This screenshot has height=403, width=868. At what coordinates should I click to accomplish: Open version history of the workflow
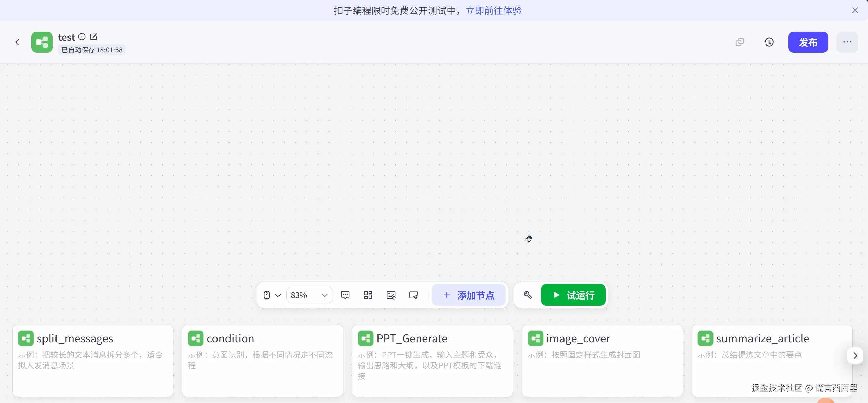tap(769, 42)
